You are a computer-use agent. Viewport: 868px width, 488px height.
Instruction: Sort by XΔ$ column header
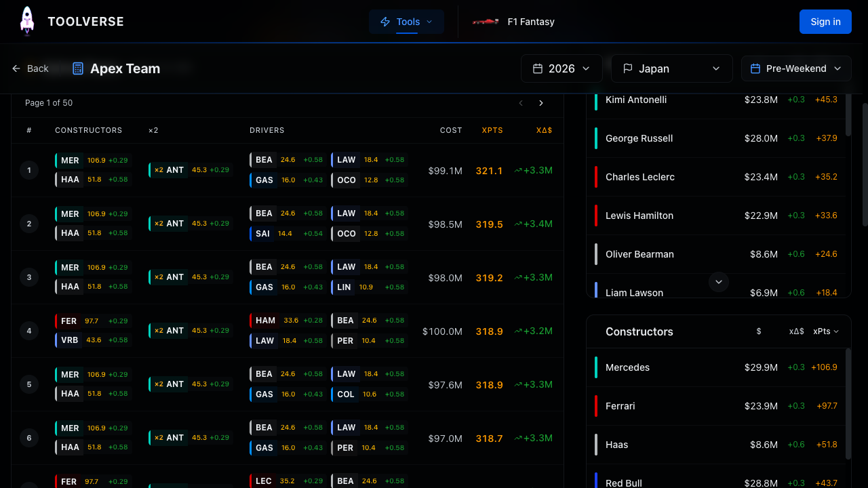pyautogui.click(x=544, y=130)
